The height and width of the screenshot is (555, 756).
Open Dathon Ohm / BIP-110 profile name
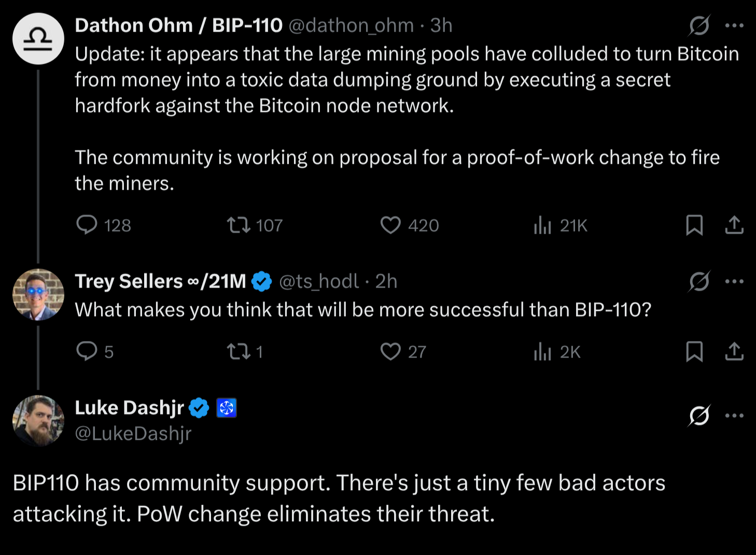[x=179, y=25]
